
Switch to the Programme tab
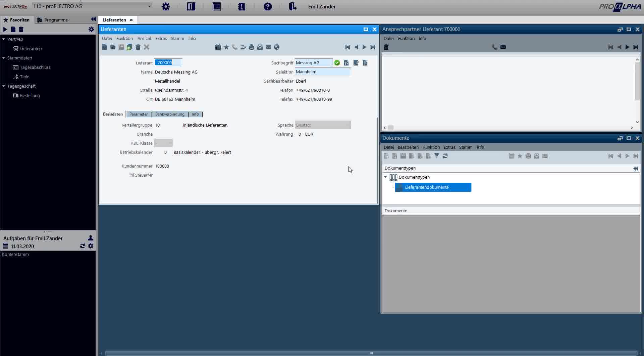tap(52, 20)
